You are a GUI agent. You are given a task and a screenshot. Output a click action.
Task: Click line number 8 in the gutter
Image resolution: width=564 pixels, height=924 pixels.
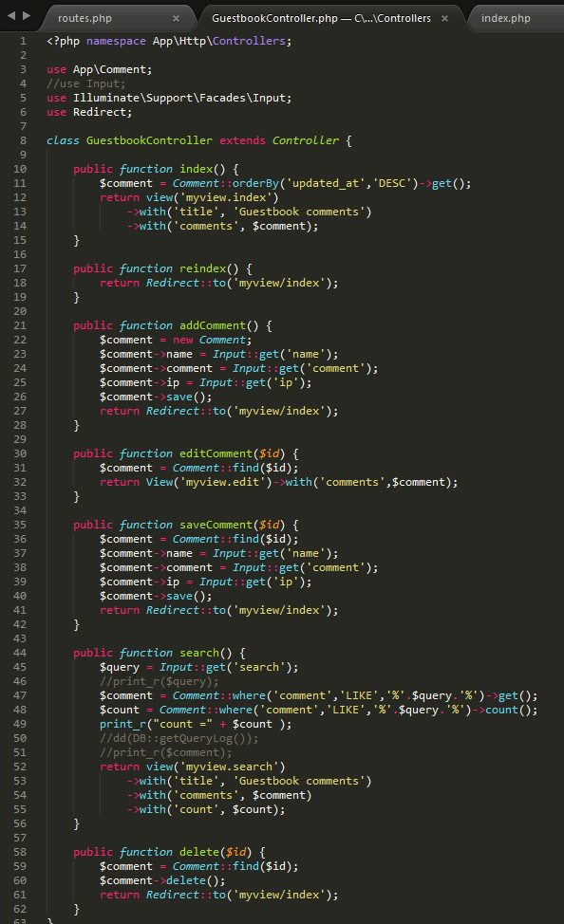23,140
